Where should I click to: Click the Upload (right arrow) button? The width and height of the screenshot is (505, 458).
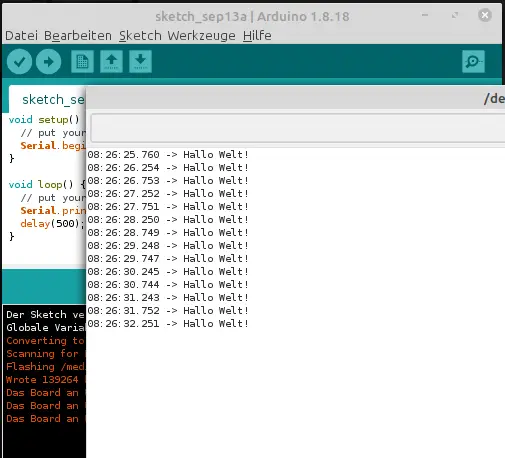coord(48,62)
